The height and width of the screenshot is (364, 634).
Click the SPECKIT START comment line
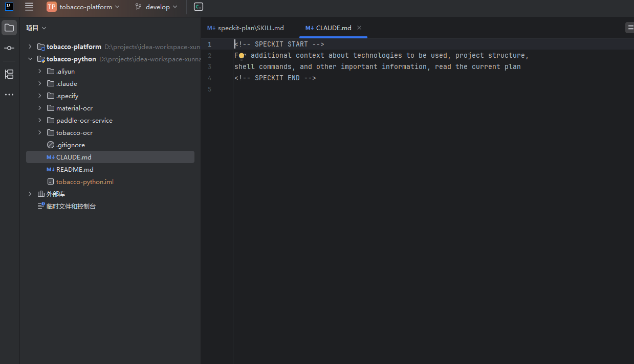click(x=279, y=44)
